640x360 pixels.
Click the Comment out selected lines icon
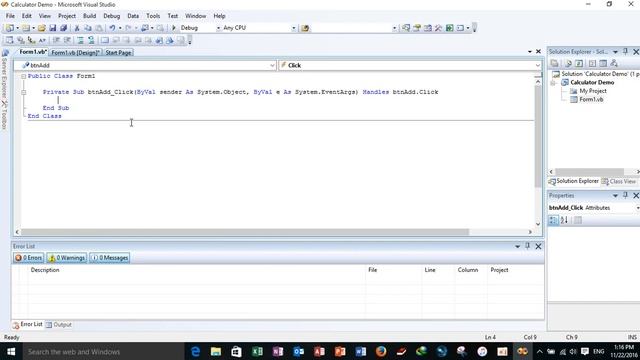pyautogui.click(x=80, y=40)
